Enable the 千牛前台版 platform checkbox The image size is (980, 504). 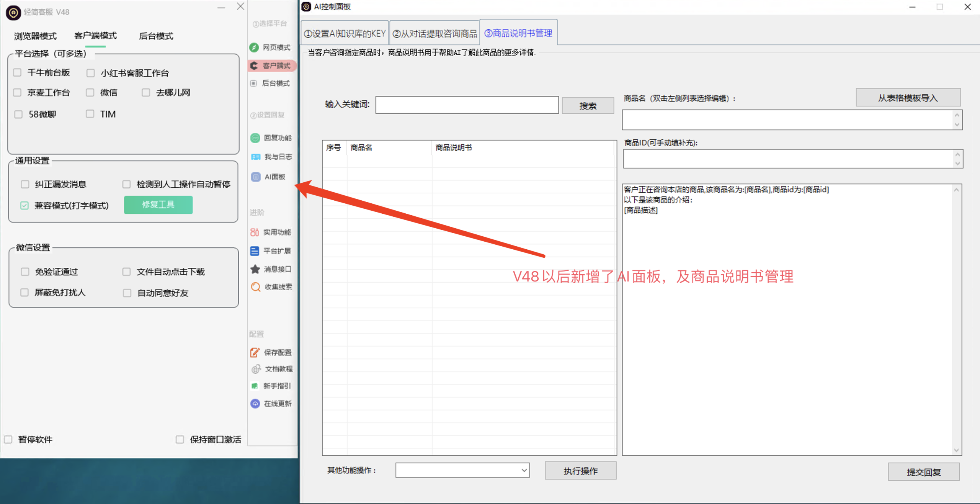(17, 72)
